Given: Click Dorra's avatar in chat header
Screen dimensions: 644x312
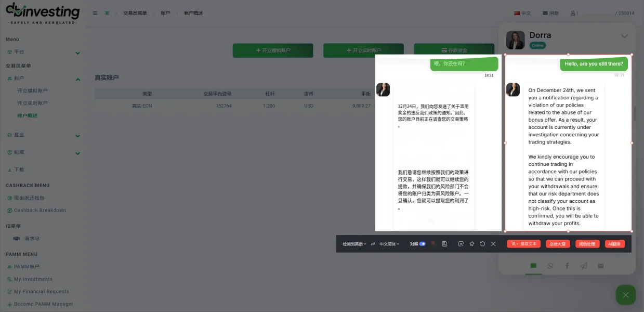Looking at the screenshot, I should [515, 40].
